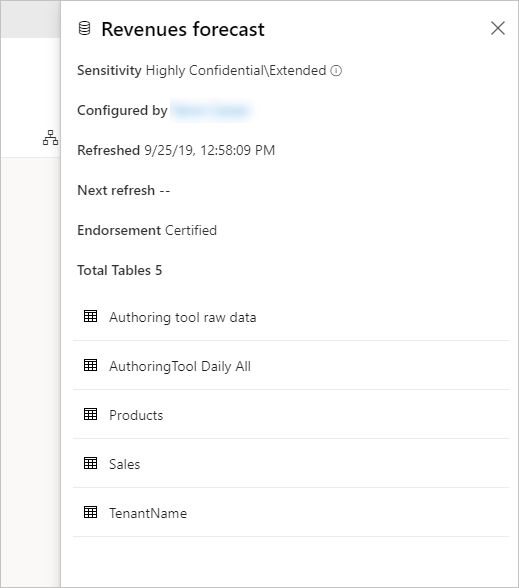The width and height of the screenshot is (519, 588).
Task: Click Highly Confidential\Extended sensitivity label
Action: [236, 70]
